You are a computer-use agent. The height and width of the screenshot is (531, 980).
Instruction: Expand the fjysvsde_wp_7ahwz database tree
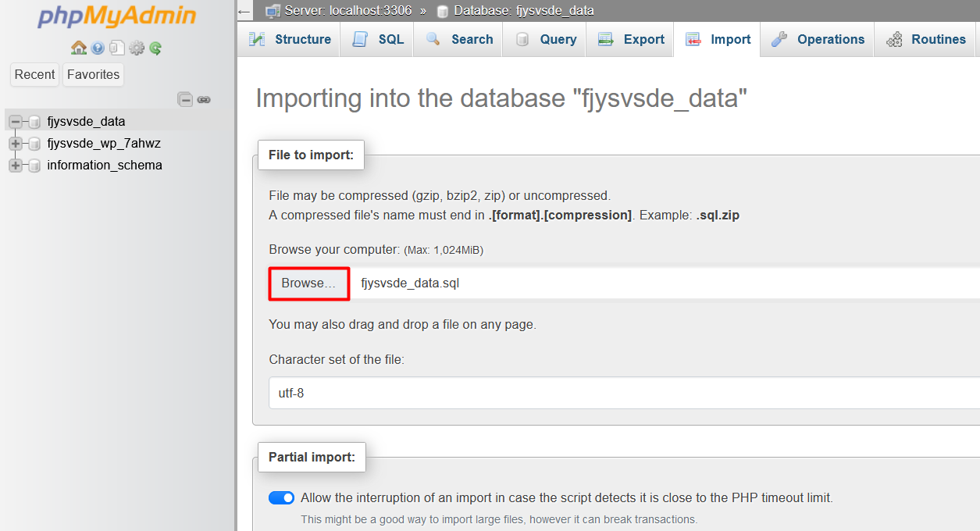16,144
